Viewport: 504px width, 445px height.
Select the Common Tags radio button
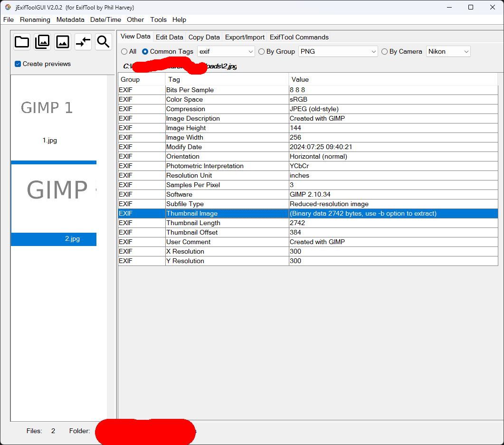(145, 51)
